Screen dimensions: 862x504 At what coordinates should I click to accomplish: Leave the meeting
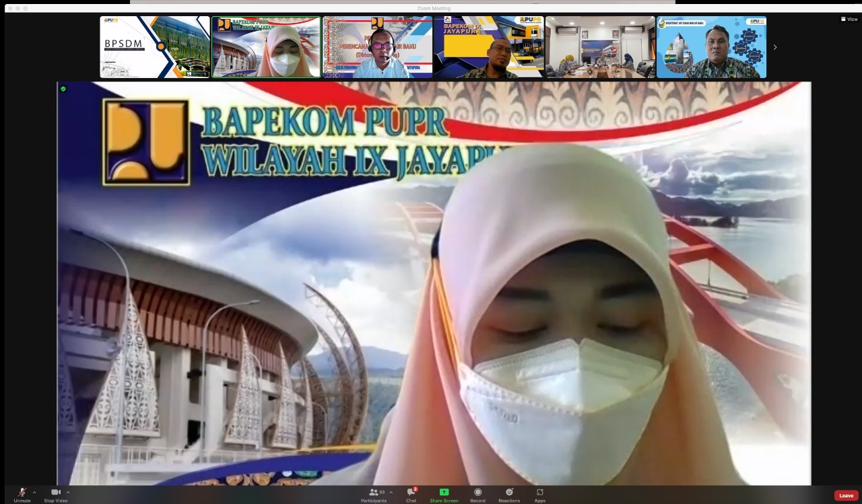847,495
